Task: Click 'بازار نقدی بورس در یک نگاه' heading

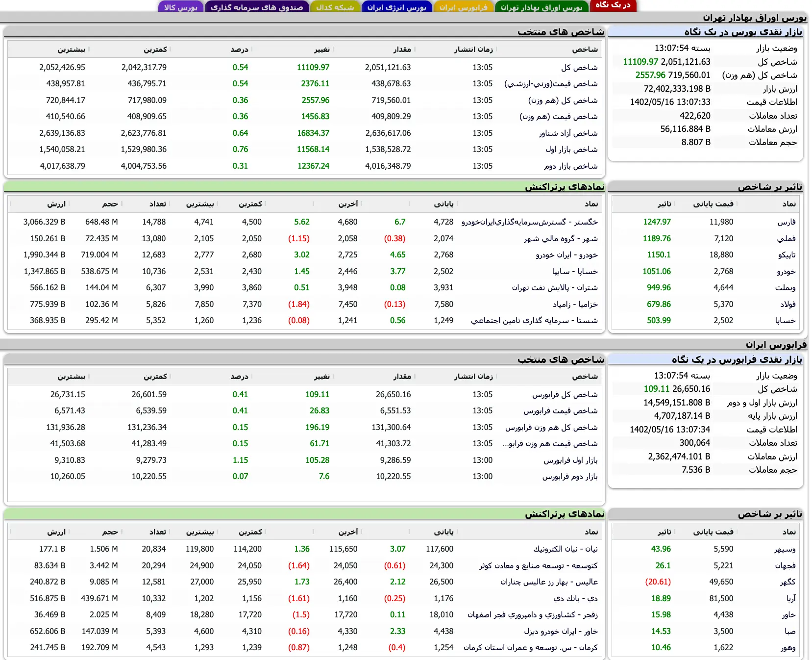Action: click(x=743, y=32)
